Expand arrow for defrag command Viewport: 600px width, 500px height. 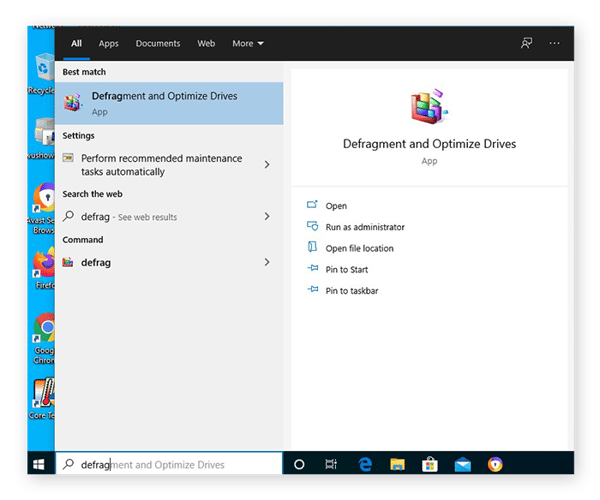coord(267,262)
